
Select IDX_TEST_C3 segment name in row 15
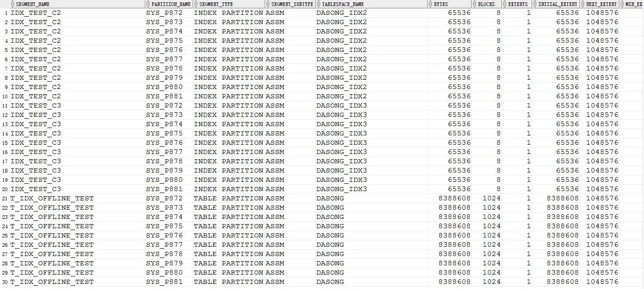[x=35, y=142]
